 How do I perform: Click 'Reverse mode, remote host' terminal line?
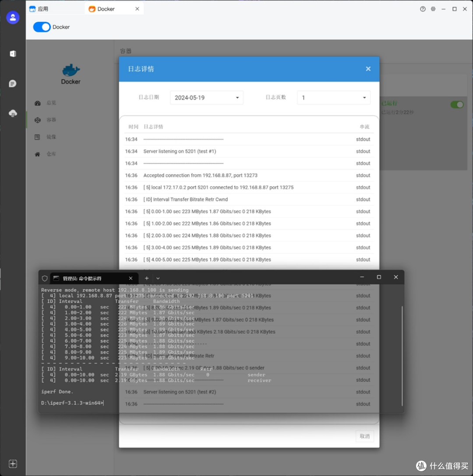115,290
